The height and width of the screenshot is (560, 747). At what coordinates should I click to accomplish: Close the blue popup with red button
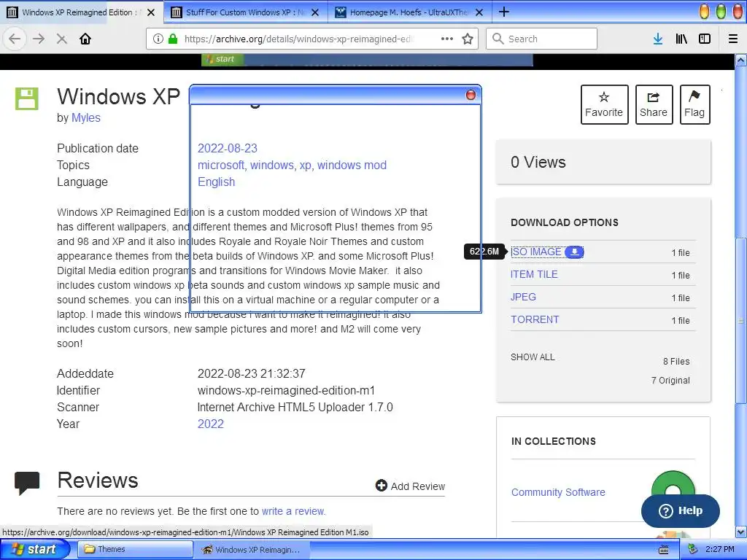coord(471,95)
